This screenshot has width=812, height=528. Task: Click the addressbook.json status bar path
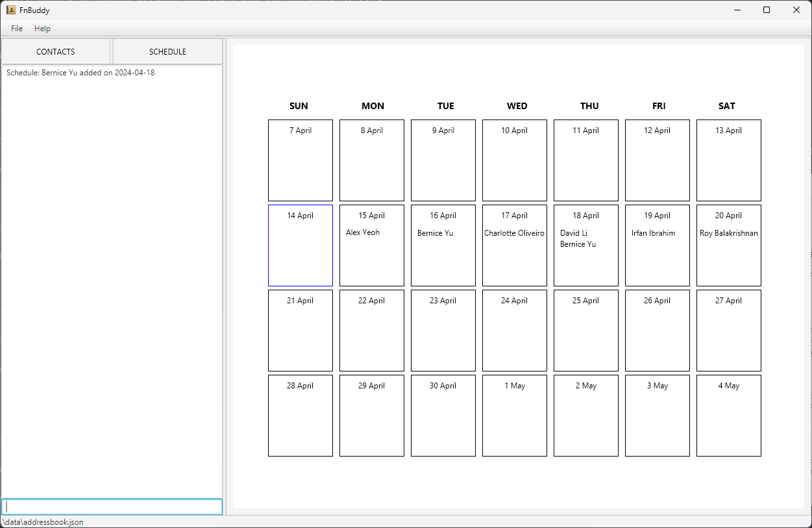[43, 522]
